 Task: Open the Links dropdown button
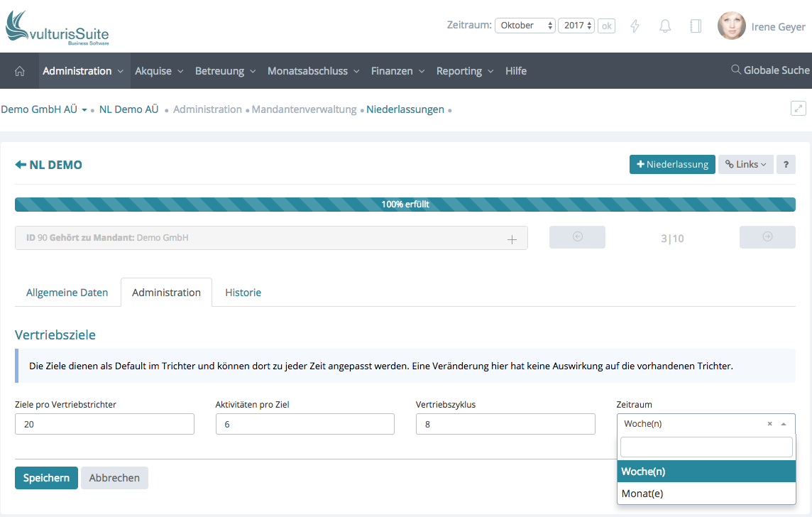pos(745,165)
